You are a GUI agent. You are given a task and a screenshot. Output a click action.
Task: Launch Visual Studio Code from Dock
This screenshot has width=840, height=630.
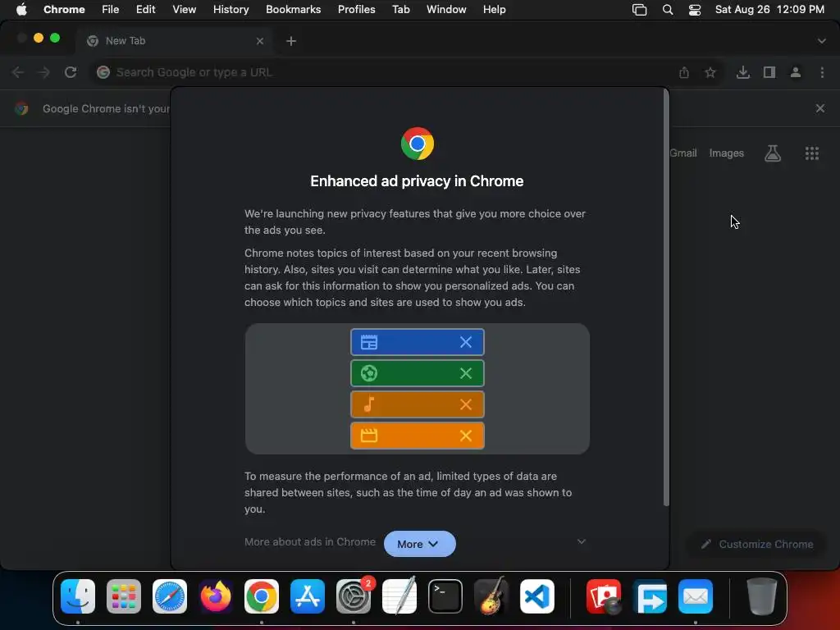click(x=537, y=596)
